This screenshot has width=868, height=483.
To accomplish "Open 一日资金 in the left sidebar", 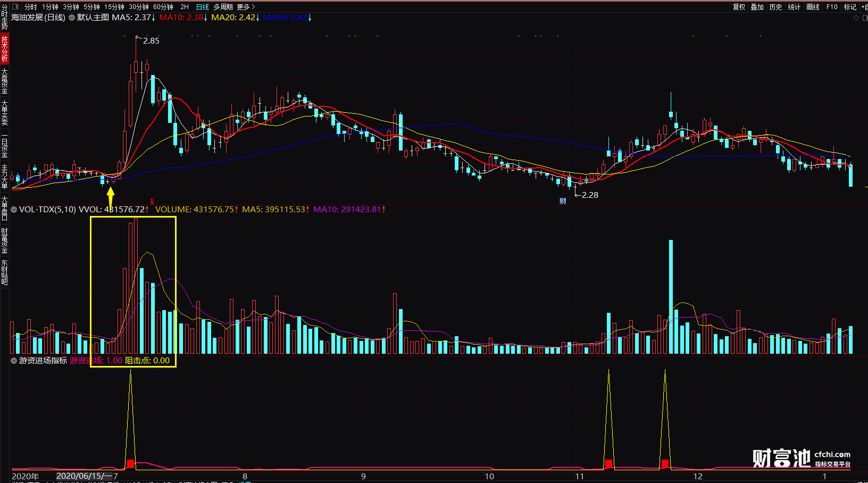I will pyautogui.click(x=4, y=145).
